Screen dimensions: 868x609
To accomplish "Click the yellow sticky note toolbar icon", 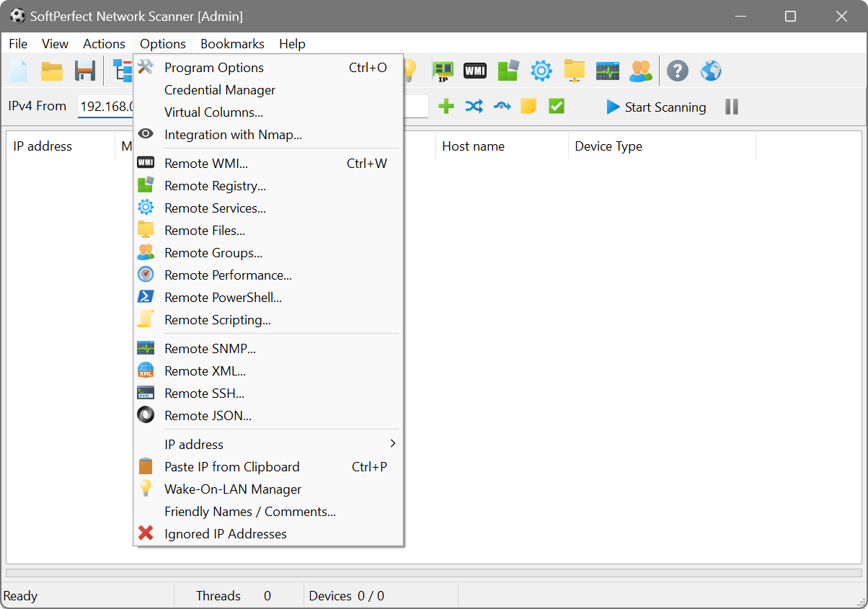I will [528, 105].
